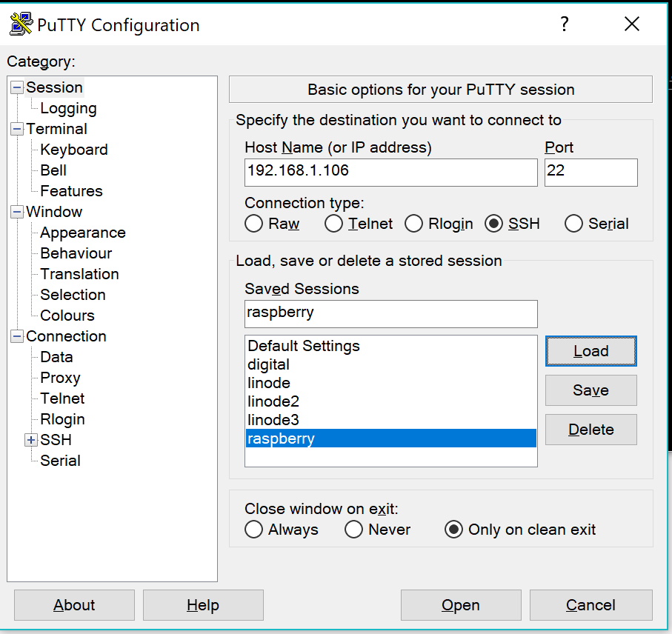Open the Bell settings category
The width and height of the screenshot is (672, 634).
point(53,170)
